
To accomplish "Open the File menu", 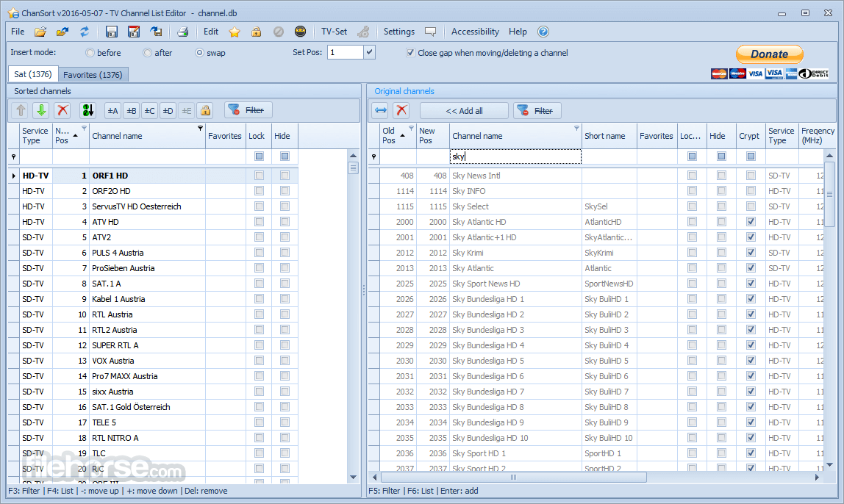I will click(x=18, y=32).
